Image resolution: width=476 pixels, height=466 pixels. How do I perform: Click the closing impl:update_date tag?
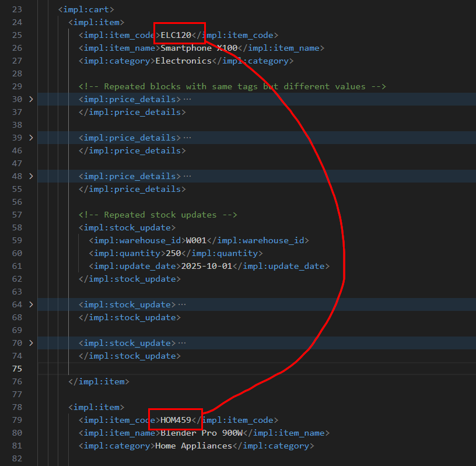[x=281, y=266]
